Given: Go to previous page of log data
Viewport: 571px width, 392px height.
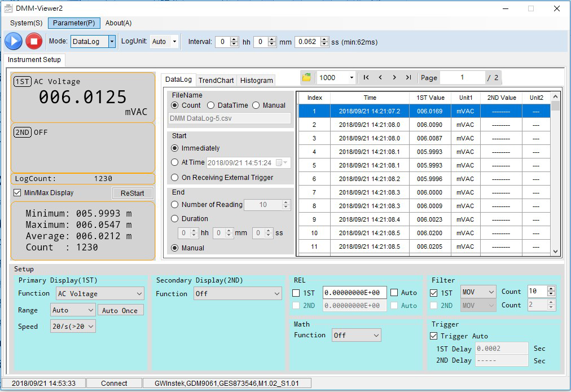Looking at the screenshot, I should click(x=380, y=78).
